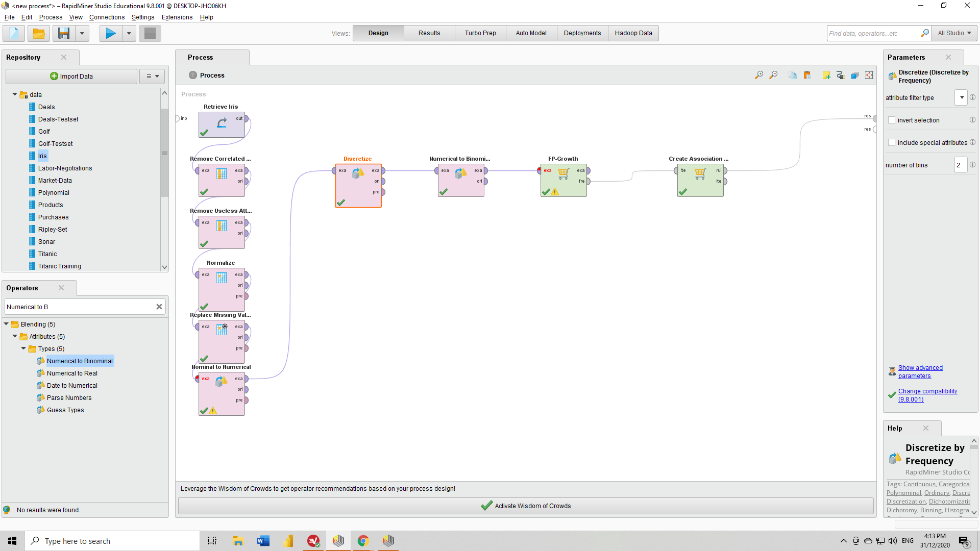980x551 pixels.
Task: Click the global Find data, operators search box
Action: coord(873,33)
